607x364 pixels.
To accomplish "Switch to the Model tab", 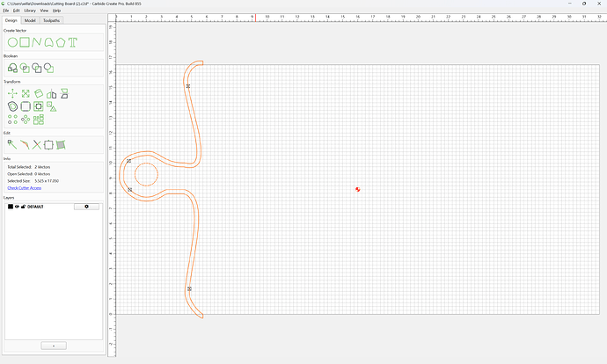I will click(30, 20).
